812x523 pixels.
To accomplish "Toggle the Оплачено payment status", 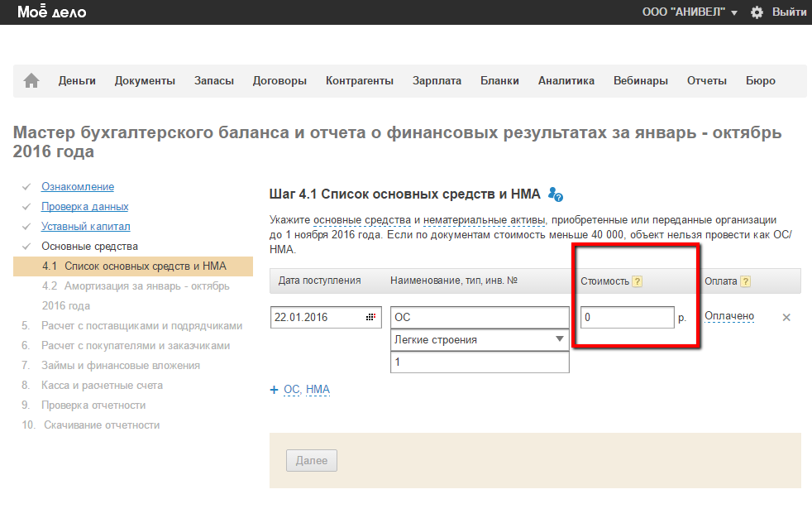I will (x=728, y=316).
